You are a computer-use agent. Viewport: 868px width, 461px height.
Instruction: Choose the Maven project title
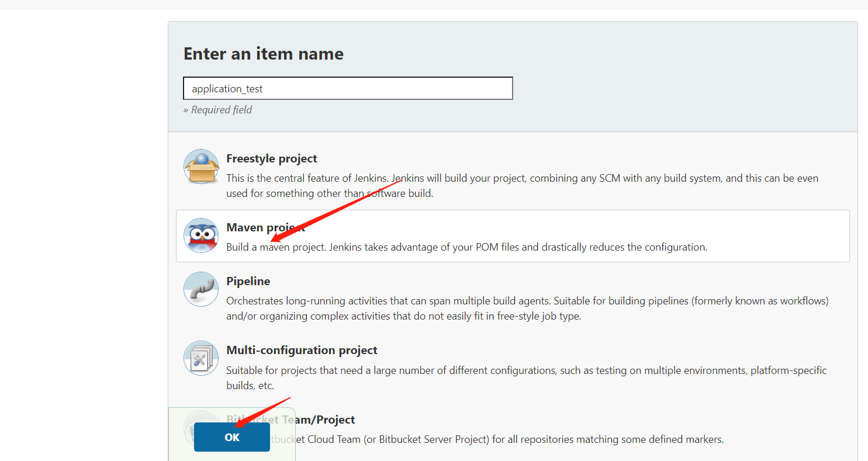tap(265, 227)
